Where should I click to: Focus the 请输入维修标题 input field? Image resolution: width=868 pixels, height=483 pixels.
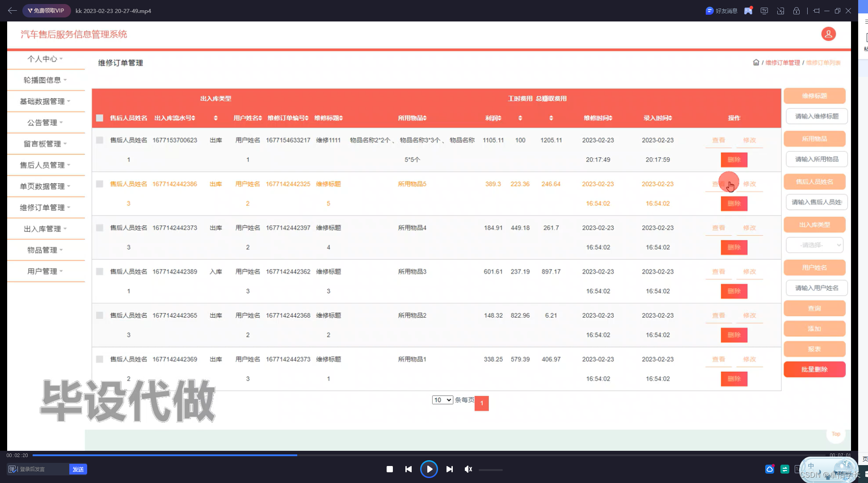(x=817, y=116)
